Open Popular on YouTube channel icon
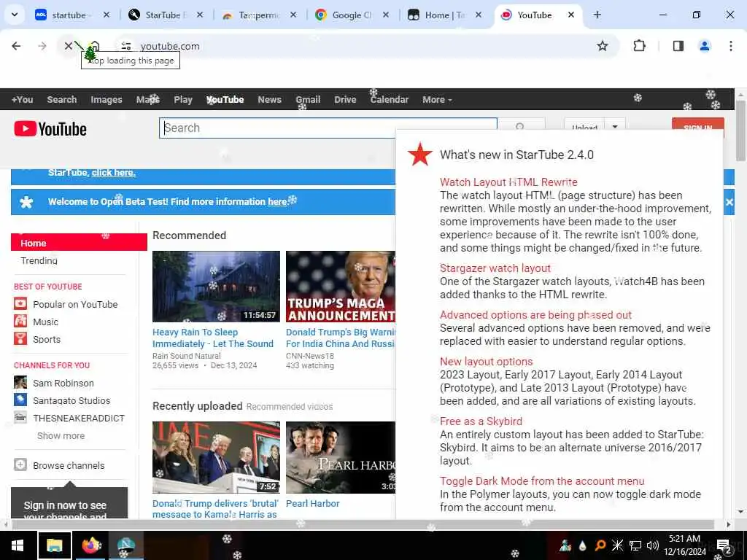Viewport: 747px width, 560px height. pos(20,304)
